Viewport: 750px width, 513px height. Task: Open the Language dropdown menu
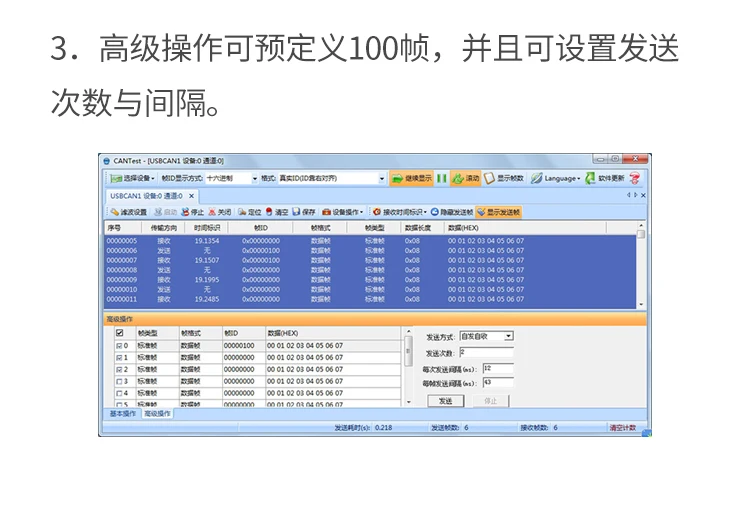coord(555,178)
